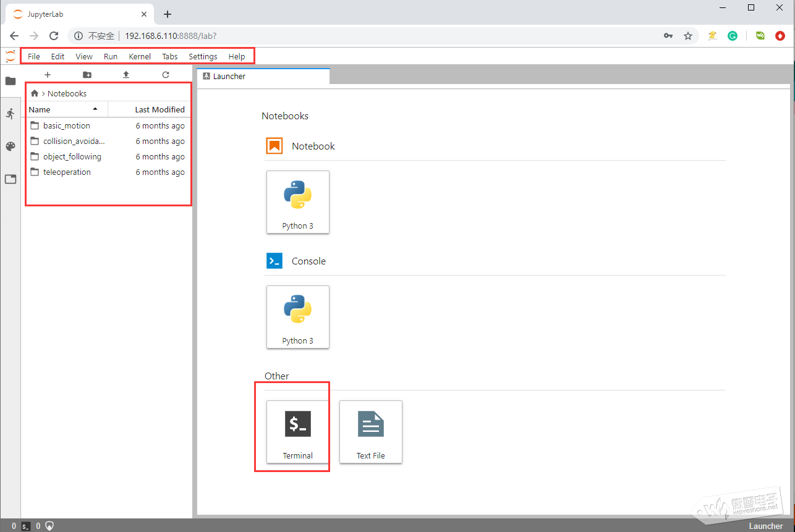Open a Python 3 Console
The width and height of the screenshot is (795, 532).
297,317
